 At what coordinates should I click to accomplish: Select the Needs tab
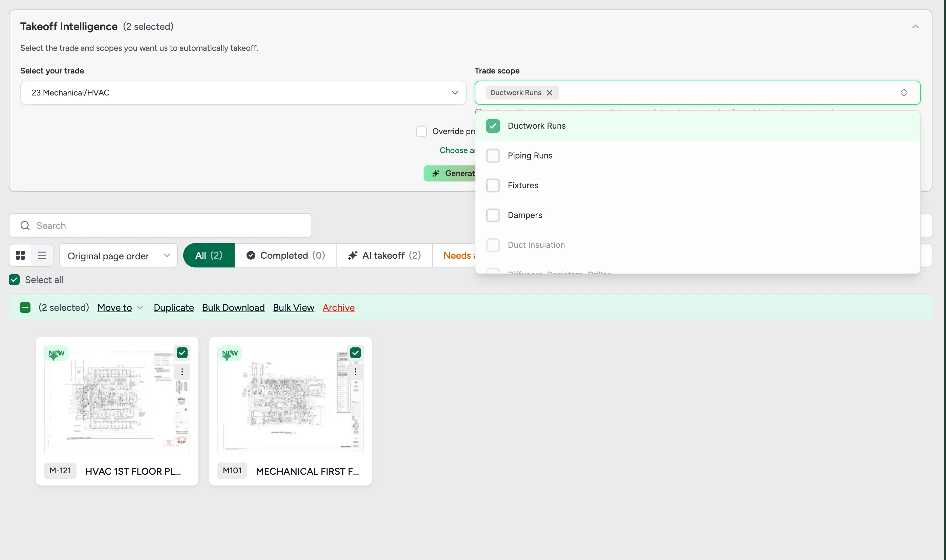pos(454,256)
